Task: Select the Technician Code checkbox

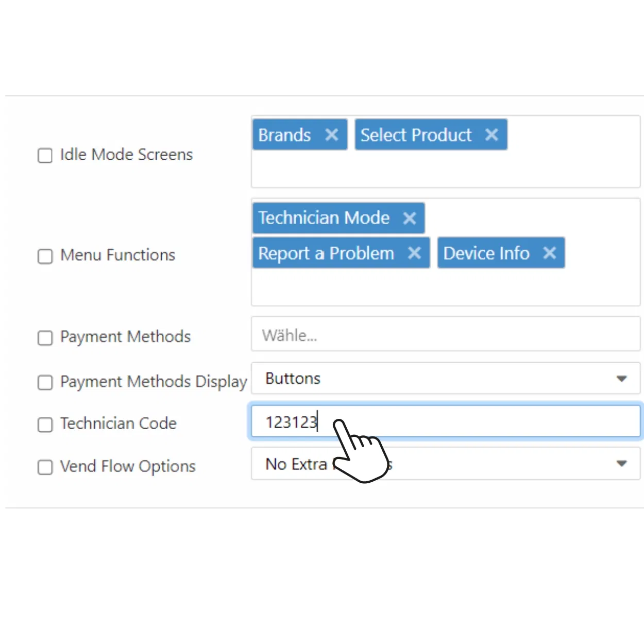Action: 45,425
